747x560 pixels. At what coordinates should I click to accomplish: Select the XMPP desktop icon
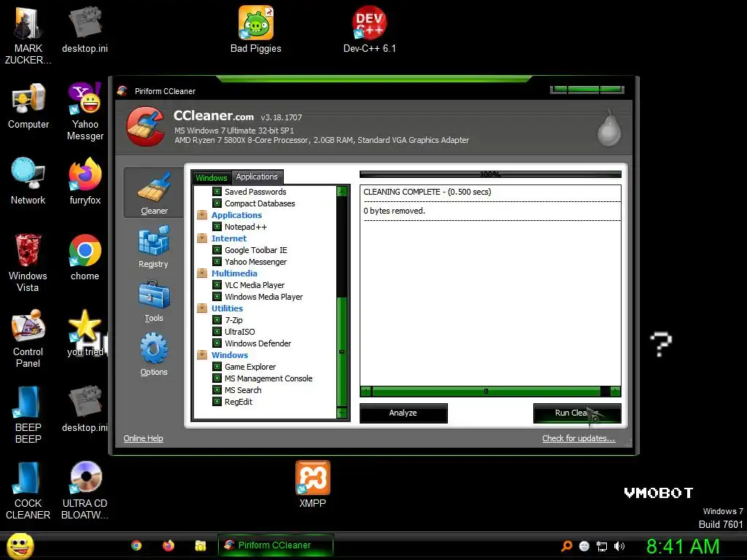(x=312, y=484)
